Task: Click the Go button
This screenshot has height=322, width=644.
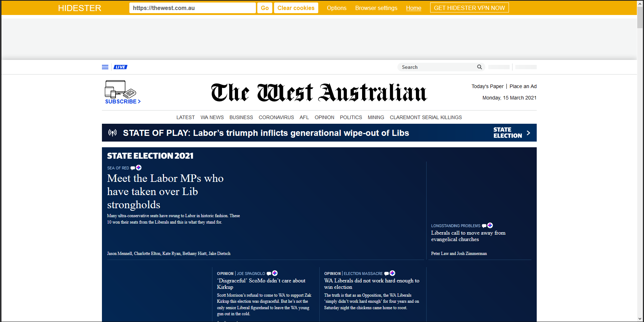Action: pyautogui.click(x=265, y=8)
